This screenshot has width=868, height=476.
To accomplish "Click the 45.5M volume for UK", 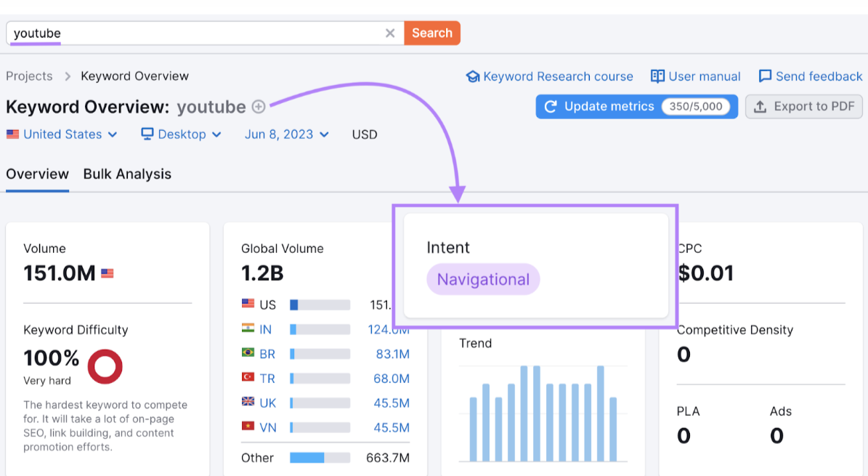I will tap(392, 403).
